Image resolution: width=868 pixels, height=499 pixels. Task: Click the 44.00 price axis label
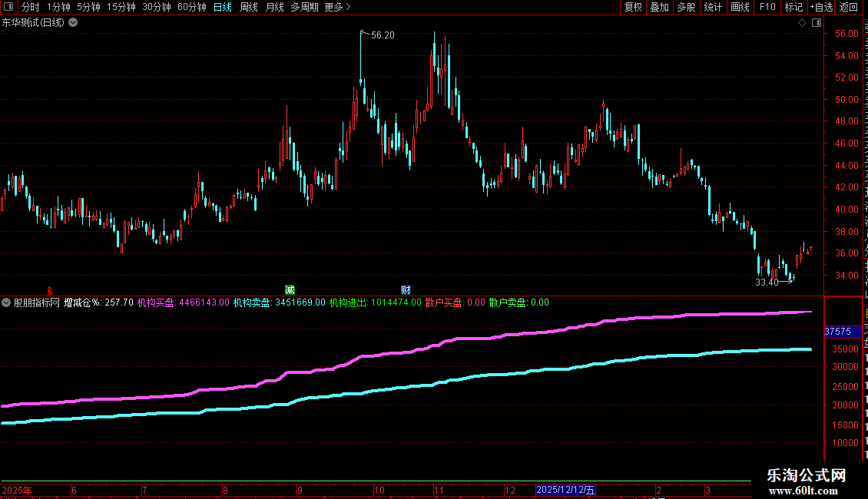[847, 165]
